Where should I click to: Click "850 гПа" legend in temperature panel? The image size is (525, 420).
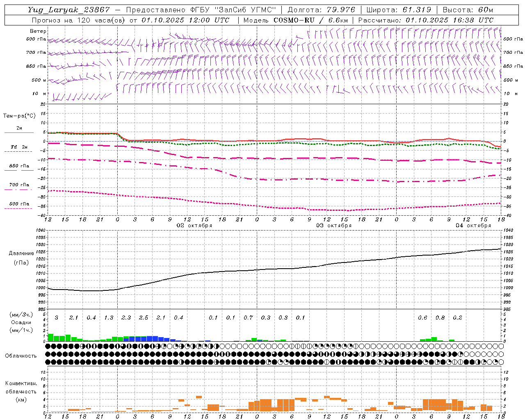point(19,166)
